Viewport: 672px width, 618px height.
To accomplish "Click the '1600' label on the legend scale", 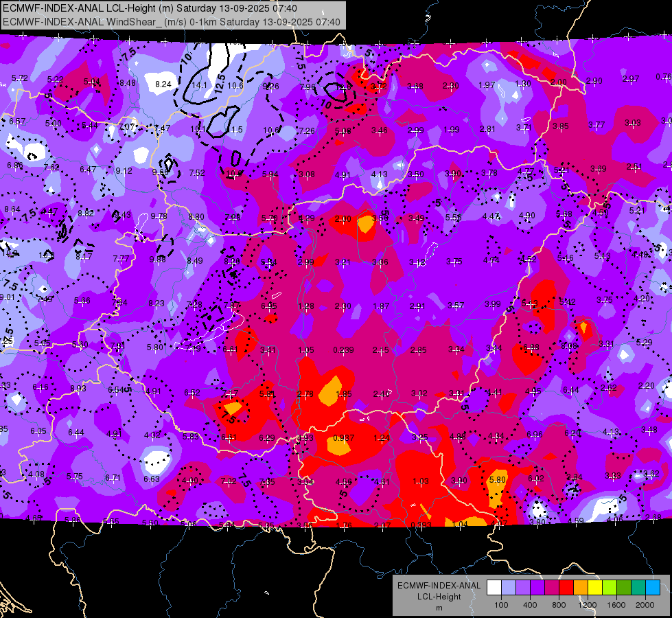I will point(616,605).
